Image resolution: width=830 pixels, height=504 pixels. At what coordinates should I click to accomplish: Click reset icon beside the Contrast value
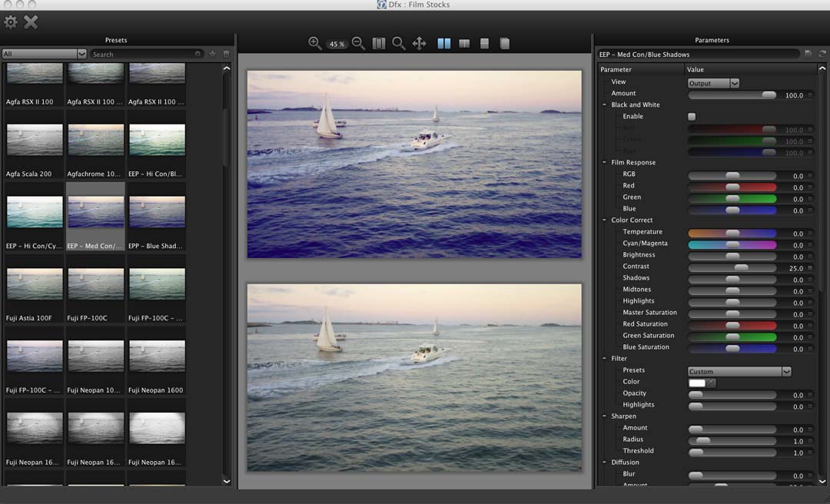click(810, 268)
